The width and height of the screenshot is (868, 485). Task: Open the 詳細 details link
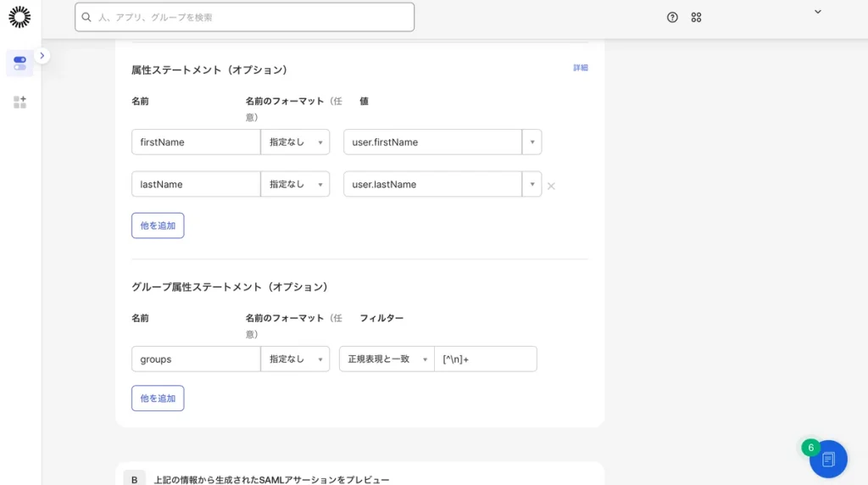click(x=580, y=68)
